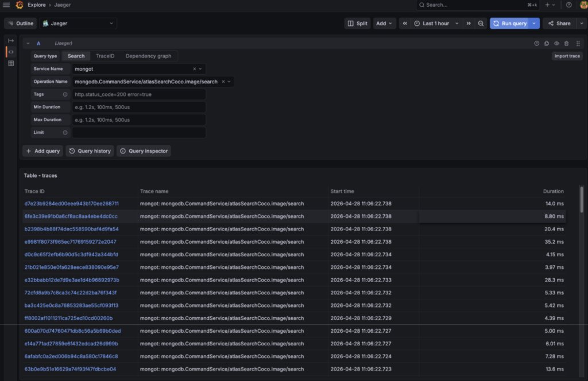588x381 pixels.
Task: Collapse query row A chevron
Action: [x=28, y=44]
